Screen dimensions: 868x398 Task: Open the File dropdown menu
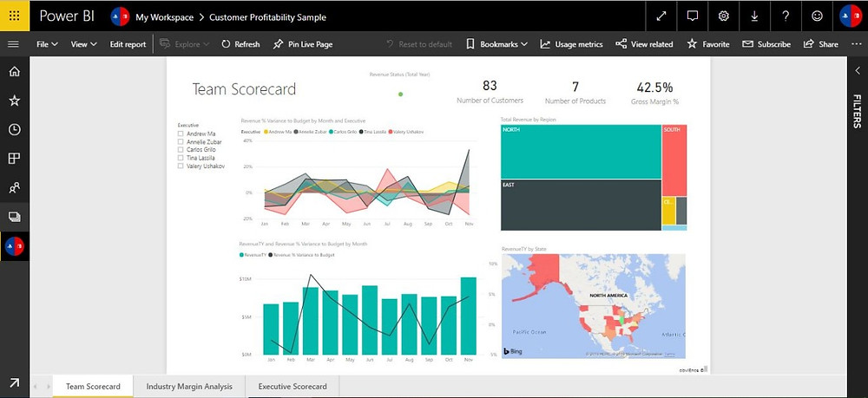click(47, 44)
